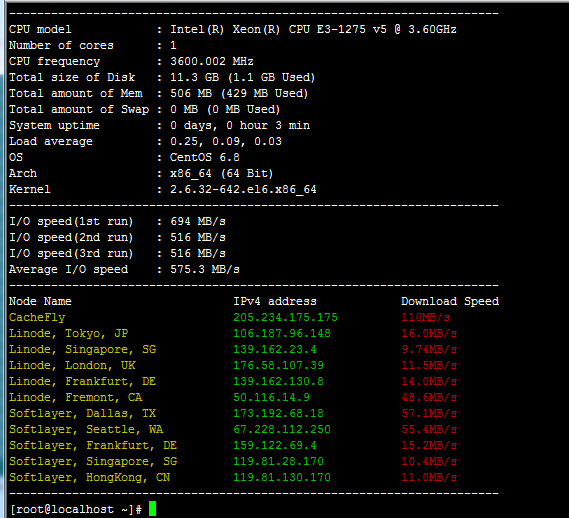Click average I/O speed value 575.3 MB/s
This screenshot has height=518, width=569.
click(x=205, y=269)
